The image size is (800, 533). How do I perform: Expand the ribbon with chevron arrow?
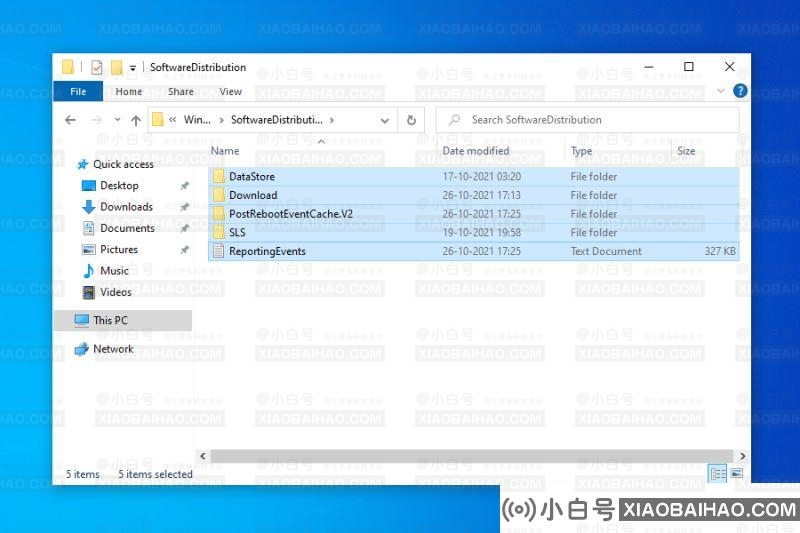pyautogui.click(x=720, y=91)
